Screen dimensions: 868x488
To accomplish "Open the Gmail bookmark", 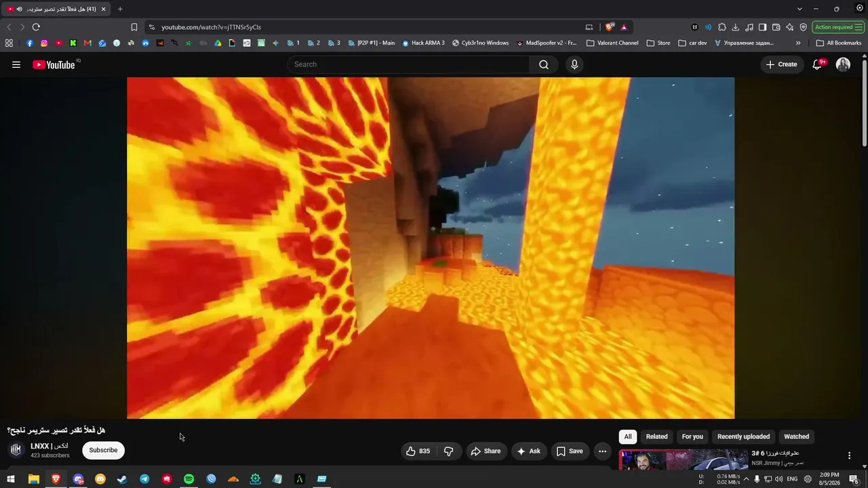I will tap(87, 43).
